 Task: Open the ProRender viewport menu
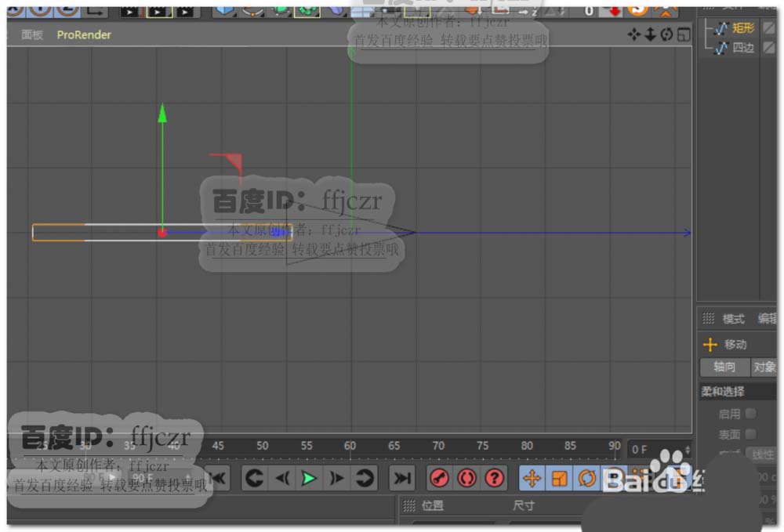point(84,35)
